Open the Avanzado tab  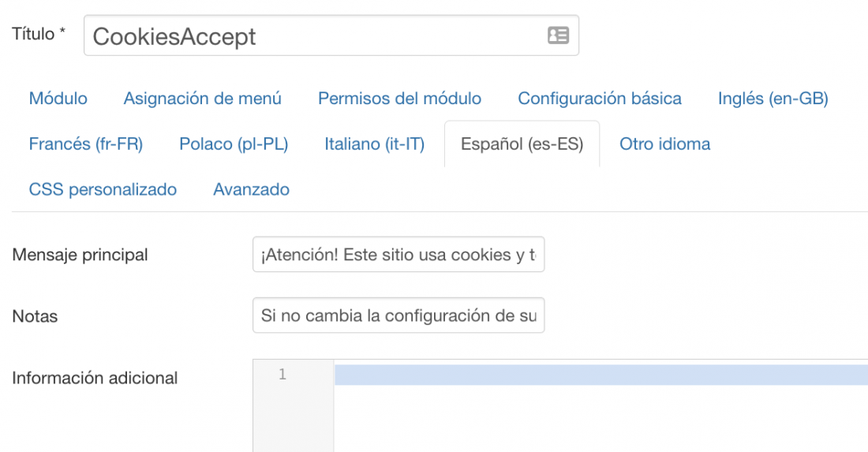tap(251, 189)
